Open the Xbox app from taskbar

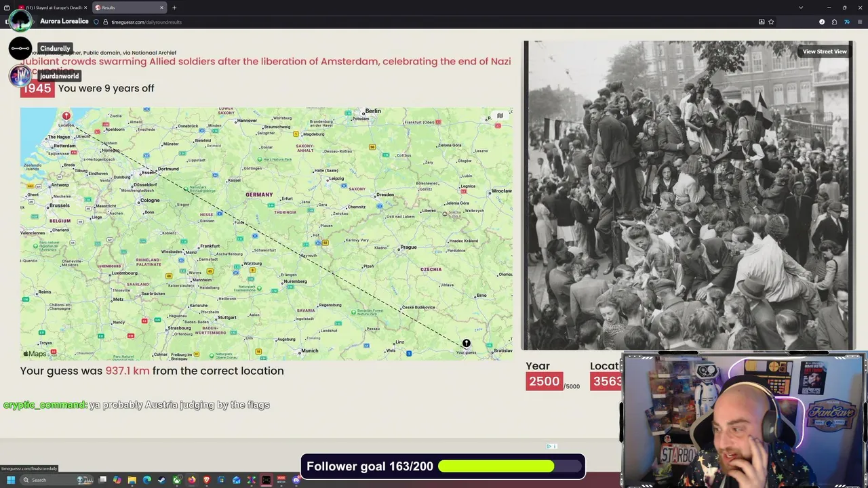177,480
